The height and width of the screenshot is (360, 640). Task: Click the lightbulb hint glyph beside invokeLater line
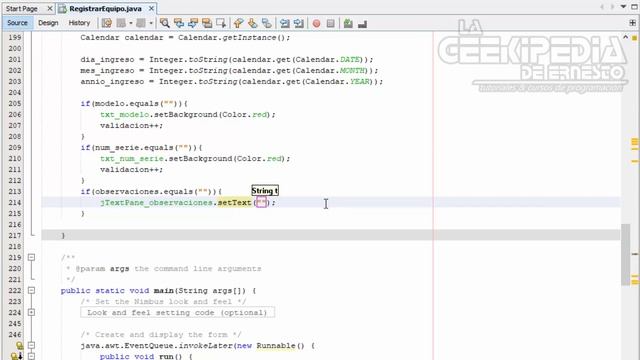(19, 346)
